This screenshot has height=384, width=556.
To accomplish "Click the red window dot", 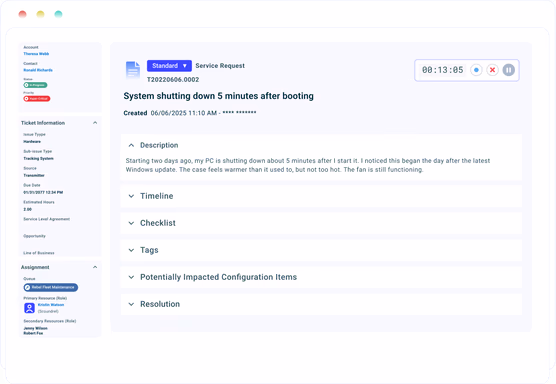I will pyautogui.click(x=22, y=14).
